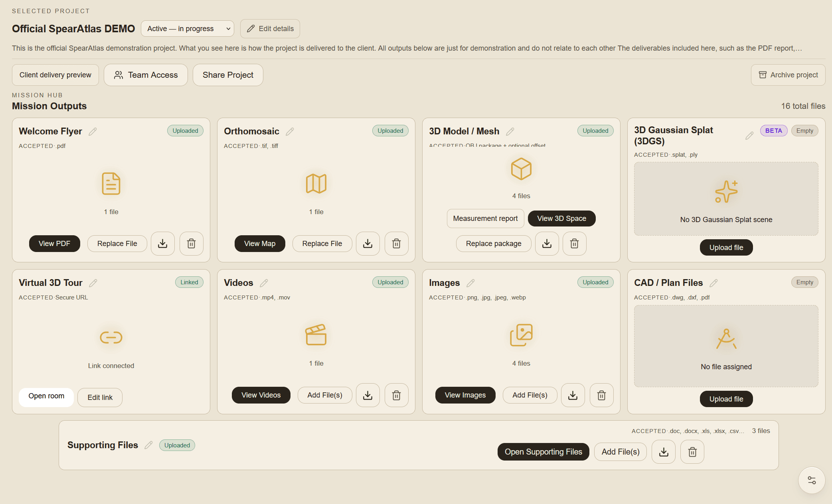Open Client delivery preview
The width and height of the screenshot is (832, 504).
[55, 75]
